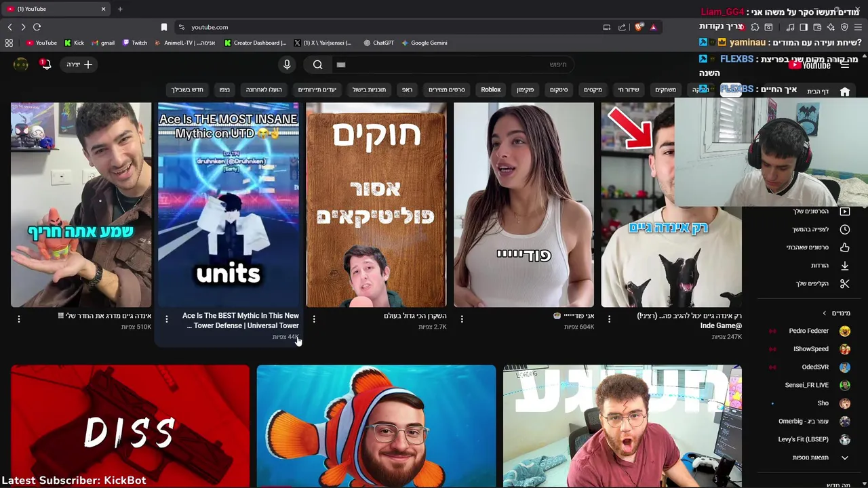Screen dimensions: 868x488
Task: Click the Brave shields lion icon
Action: tap(639, 27)
